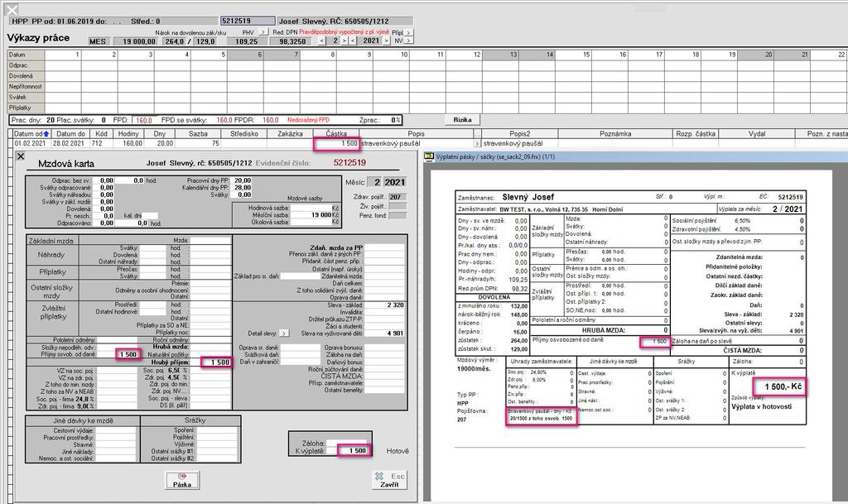Click the Zakázka column header
The height and width of the screenshot is (504, 848).
coord(291,134)
